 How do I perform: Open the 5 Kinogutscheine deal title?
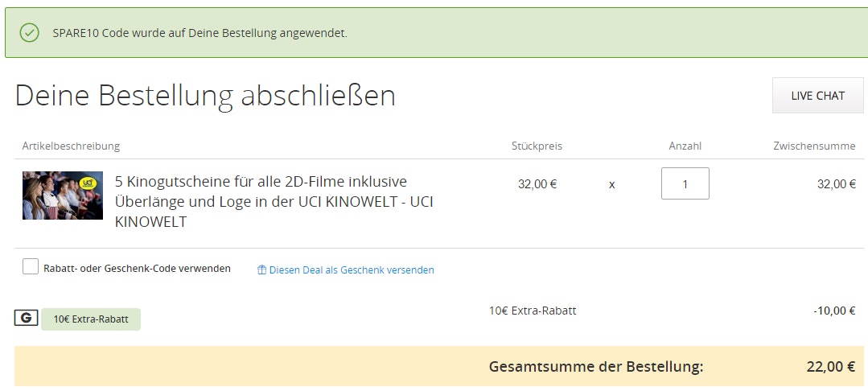point(274,202)
